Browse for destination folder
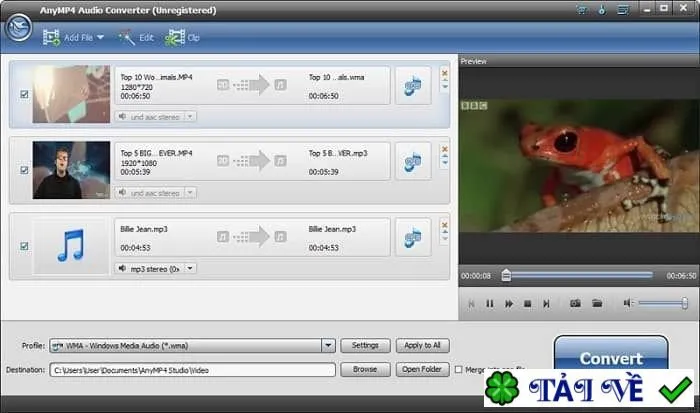The image size is (700, 413). click(x=365, y=369)
